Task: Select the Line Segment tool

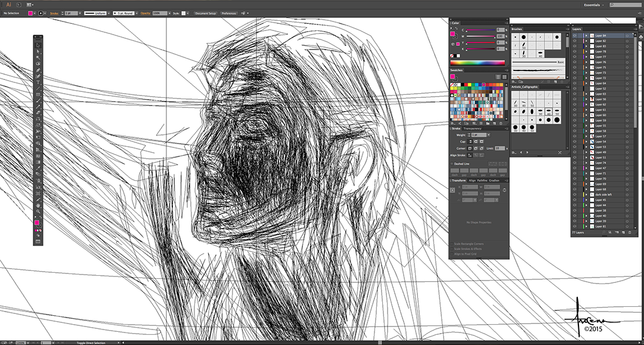Action: tap(38, 88)
